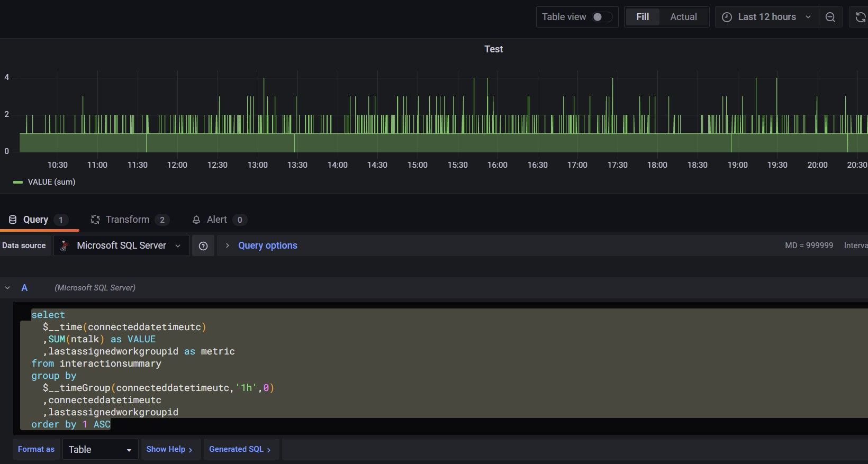Select the Fill display option
Viewport: 868px width, 464px height.
(642, 17)
